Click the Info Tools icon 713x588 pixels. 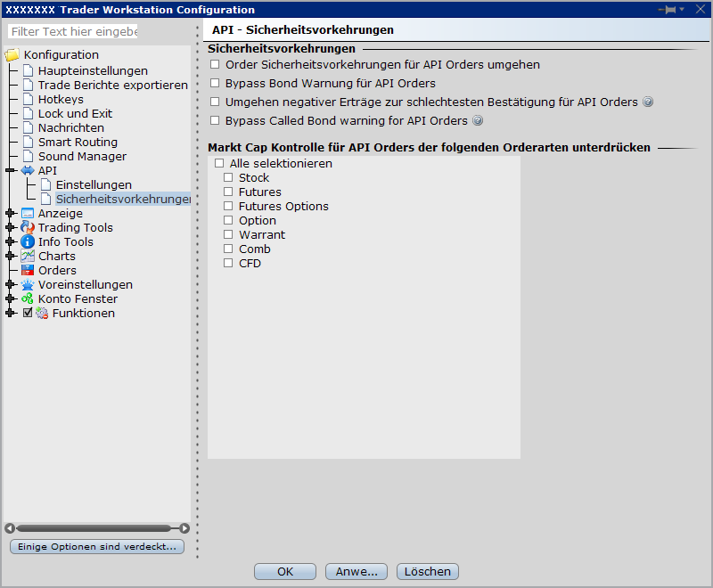click(28, 242)
